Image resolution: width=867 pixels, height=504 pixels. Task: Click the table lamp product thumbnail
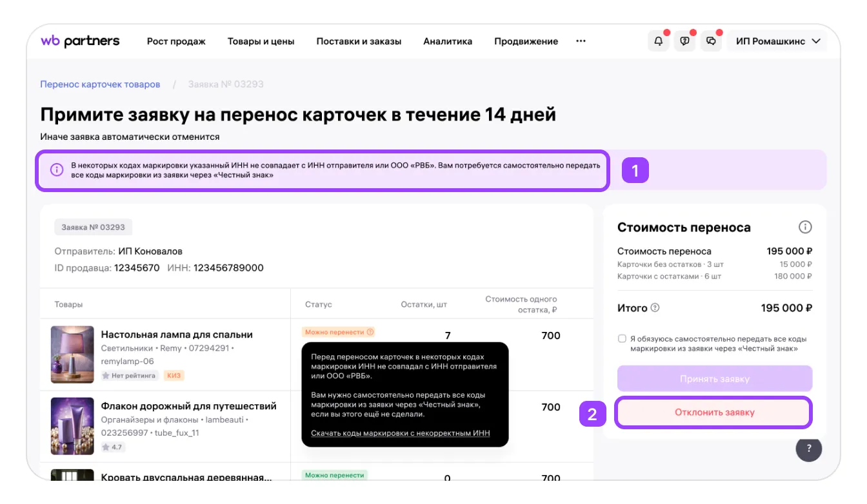[x=72, y=354]
